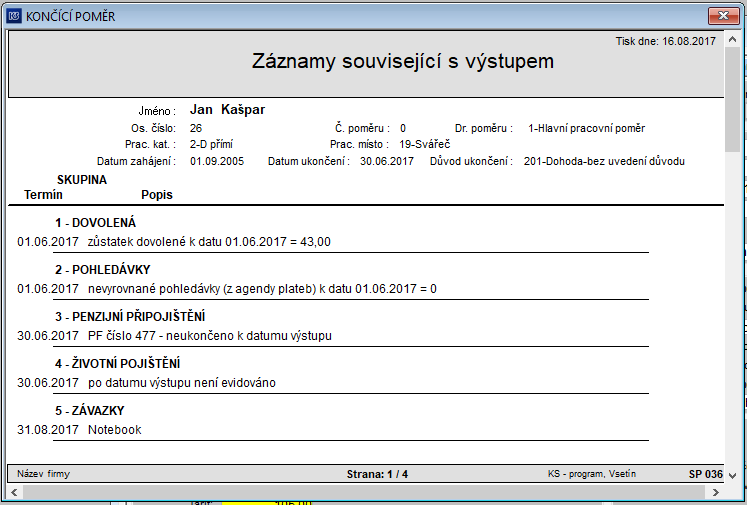Click group heading '2 - POHLEDÁVKY'
This screenshot has width=747, height=505.
102,270
